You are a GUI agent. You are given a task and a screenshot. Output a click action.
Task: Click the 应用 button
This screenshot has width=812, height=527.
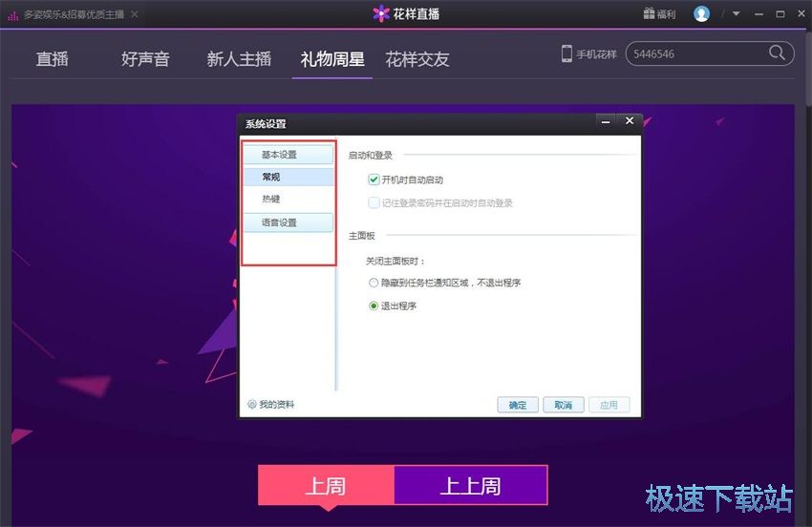coord(609,405)
